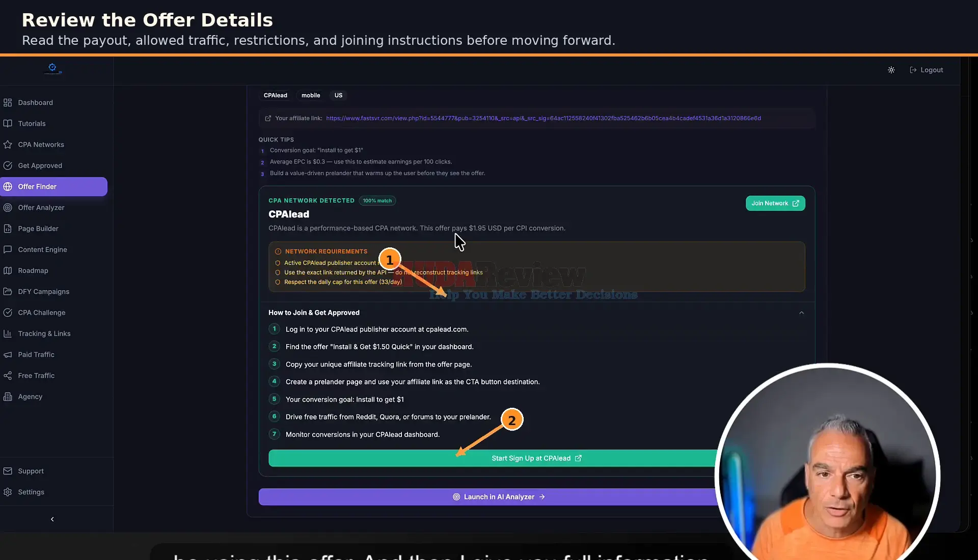Click the Content Engine chat icon
Screen dimensions: 978x560
tap(8, 249)
